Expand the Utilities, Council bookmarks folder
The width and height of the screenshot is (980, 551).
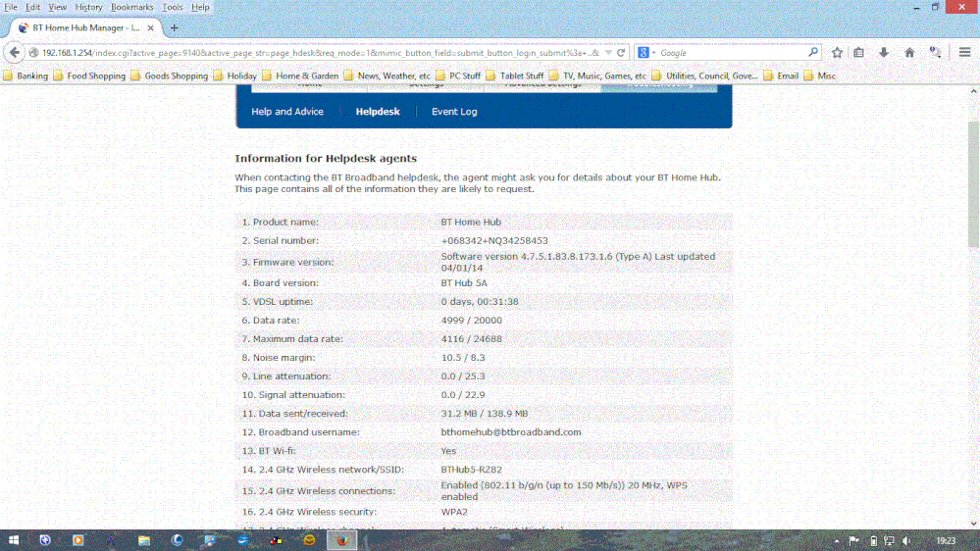pos(705,75)
